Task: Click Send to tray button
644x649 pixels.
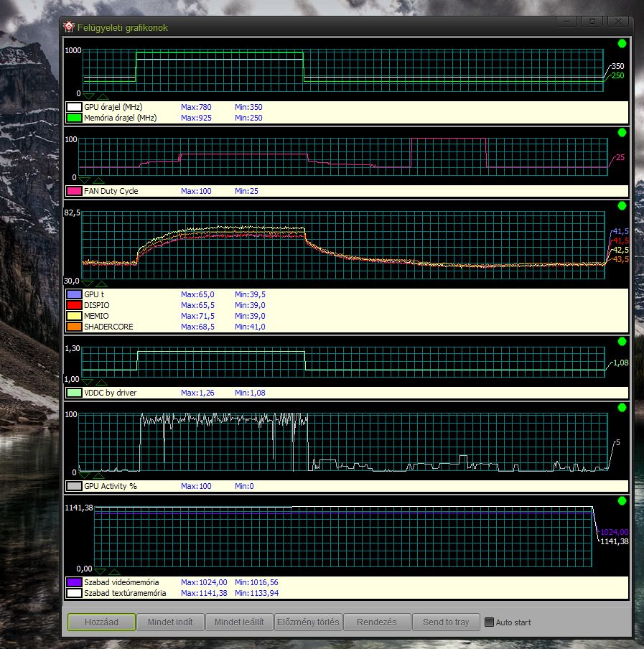Action: point(446,622)
